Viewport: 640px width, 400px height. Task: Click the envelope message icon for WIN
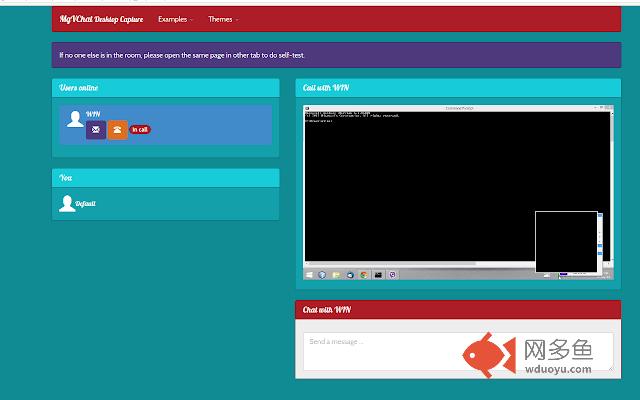click(96, 130)
